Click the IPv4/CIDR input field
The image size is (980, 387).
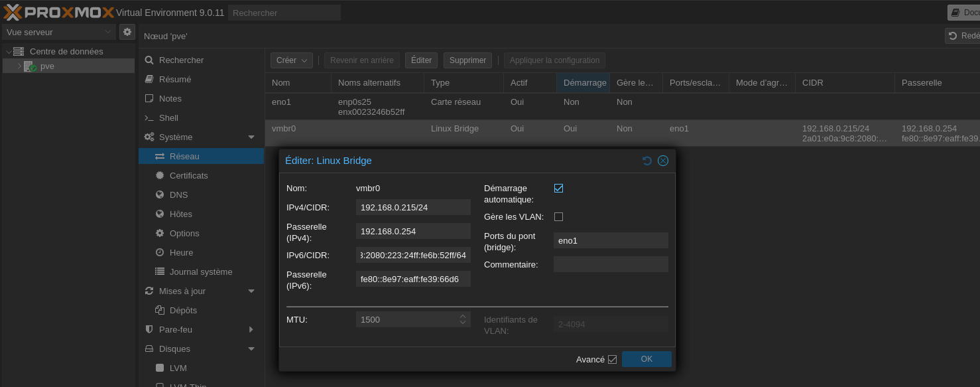coord(412,207)
